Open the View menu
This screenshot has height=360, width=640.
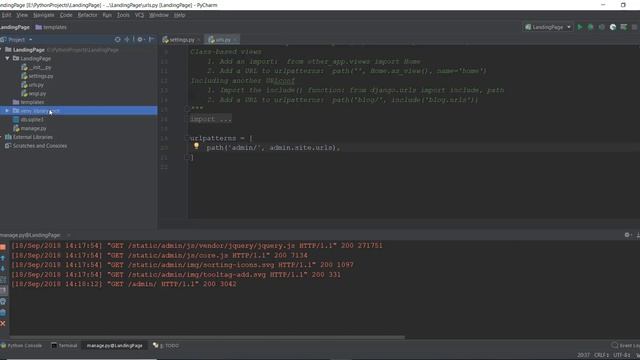(x=22, y=15)
